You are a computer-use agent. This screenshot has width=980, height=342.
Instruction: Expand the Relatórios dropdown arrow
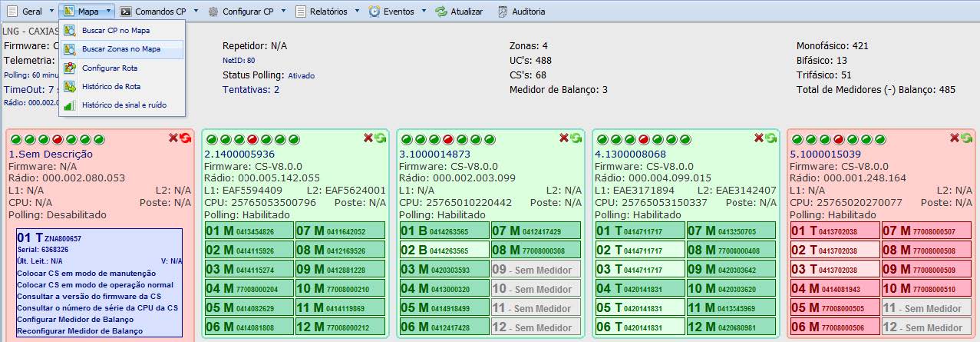point(355,12)
